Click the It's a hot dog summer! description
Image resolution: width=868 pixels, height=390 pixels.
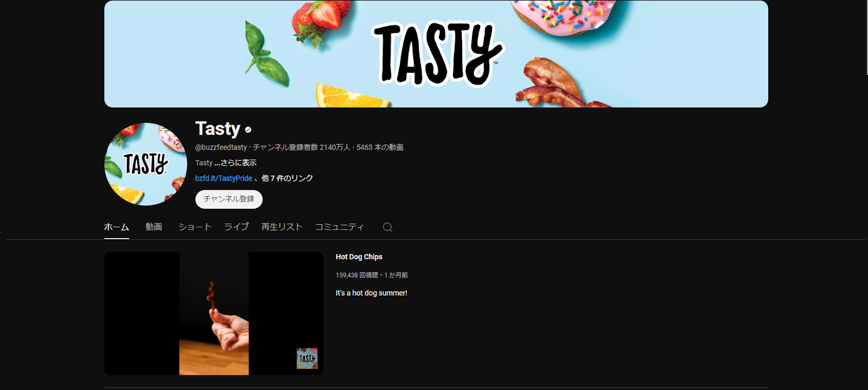[372, 293]
